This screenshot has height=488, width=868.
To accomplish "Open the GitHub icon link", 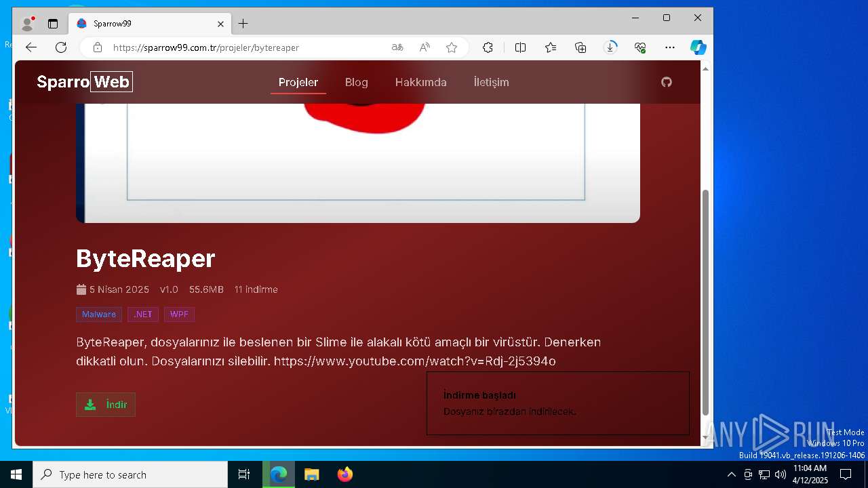I will pyautogui.click(x=667, y=82).
